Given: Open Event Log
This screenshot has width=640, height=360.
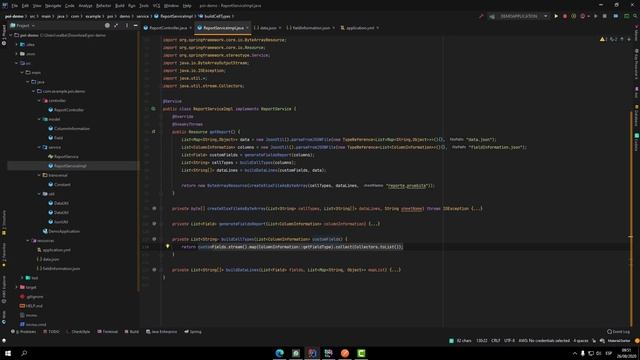Looking at the screenshot, I should pyautogui.click(x=618, y=332).
